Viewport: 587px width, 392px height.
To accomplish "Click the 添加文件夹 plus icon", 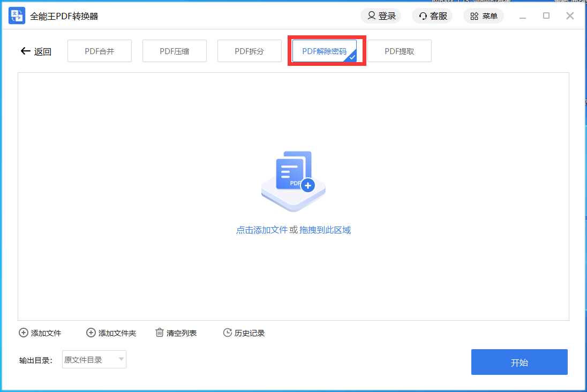I will pyautogui.click(x=91, y=333).
